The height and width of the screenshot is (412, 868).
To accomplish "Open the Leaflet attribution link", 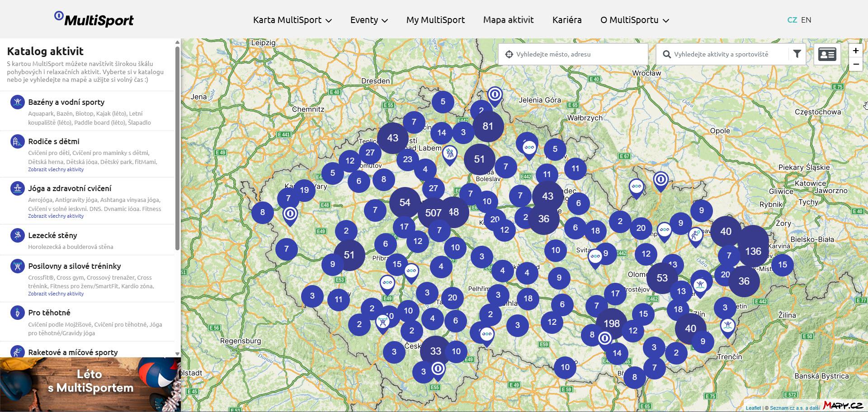I will (x=753, y=408).
